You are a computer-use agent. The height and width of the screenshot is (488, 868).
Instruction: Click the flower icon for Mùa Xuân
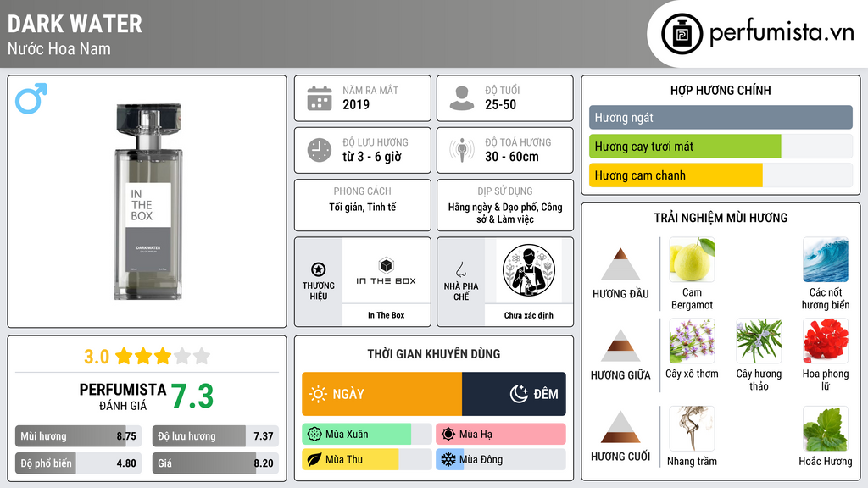click(x=314, y=435)
